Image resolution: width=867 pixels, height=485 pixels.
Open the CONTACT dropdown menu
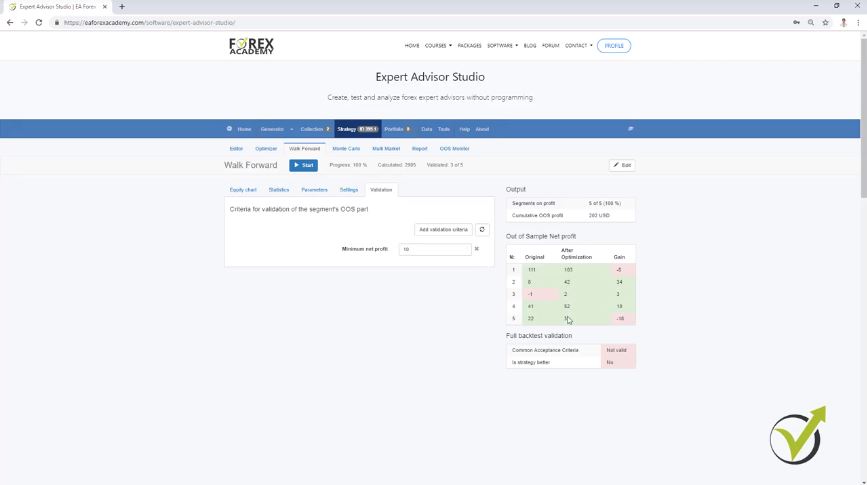[578, 45]
